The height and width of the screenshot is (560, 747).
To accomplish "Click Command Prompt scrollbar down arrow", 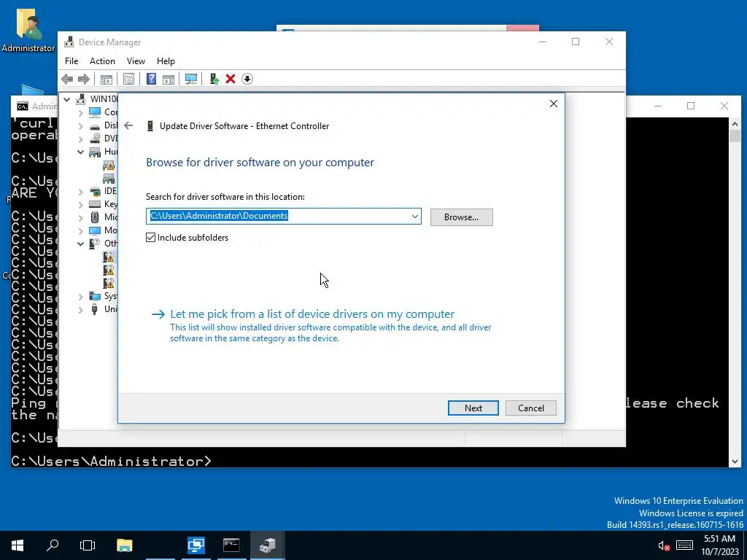I will click(735, 461).
